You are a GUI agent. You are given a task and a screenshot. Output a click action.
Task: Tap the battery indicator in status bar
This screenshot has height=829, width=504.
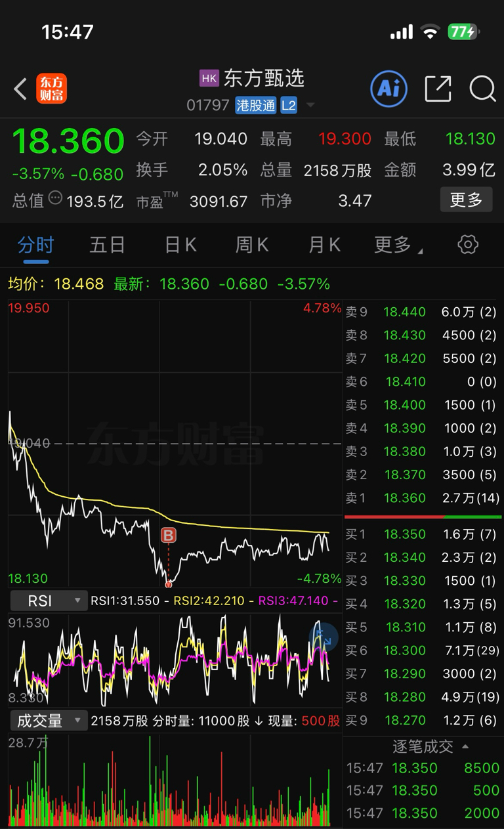coord(464,32)
